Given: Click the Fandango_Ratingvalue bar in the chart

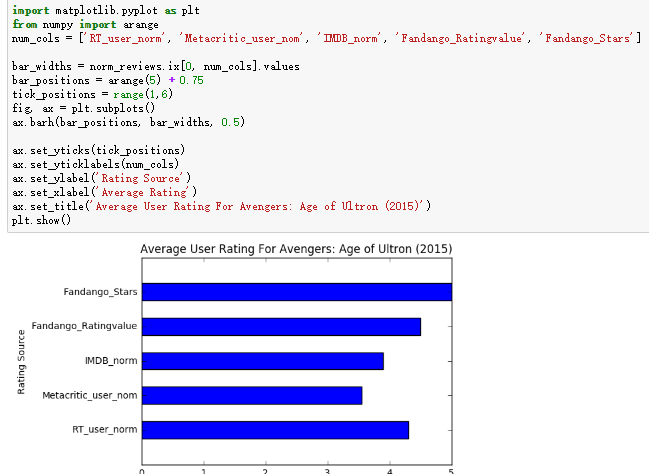Looking at the screenshot, I should (x=281, y=327).
